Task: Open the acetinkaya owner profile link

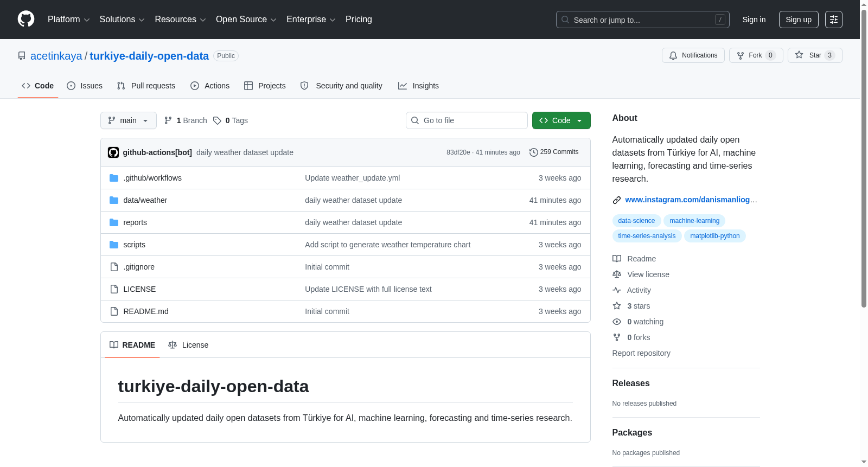Action: [x=56, y=56]
